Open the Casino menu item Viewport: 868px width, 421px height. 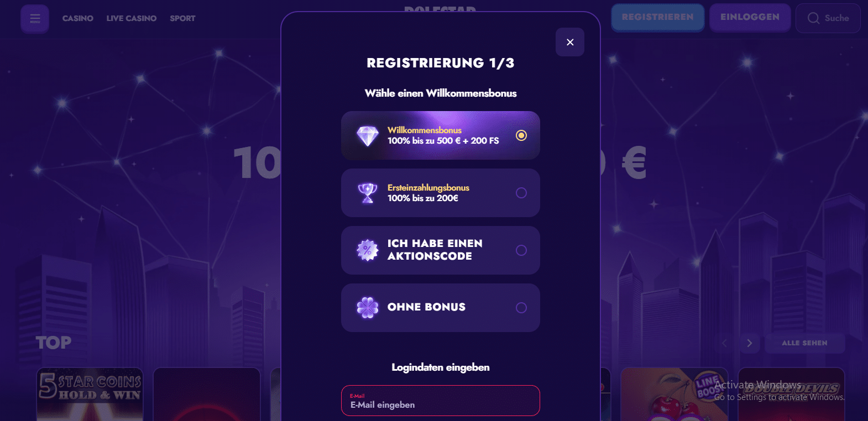[x=78, y=18]
